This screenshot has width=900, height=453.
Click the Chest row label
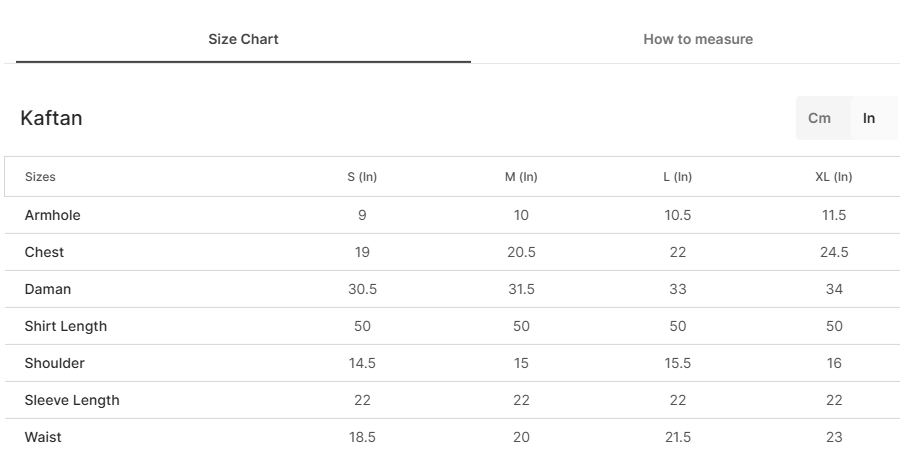pyautogui.click(x=44, y=252)
